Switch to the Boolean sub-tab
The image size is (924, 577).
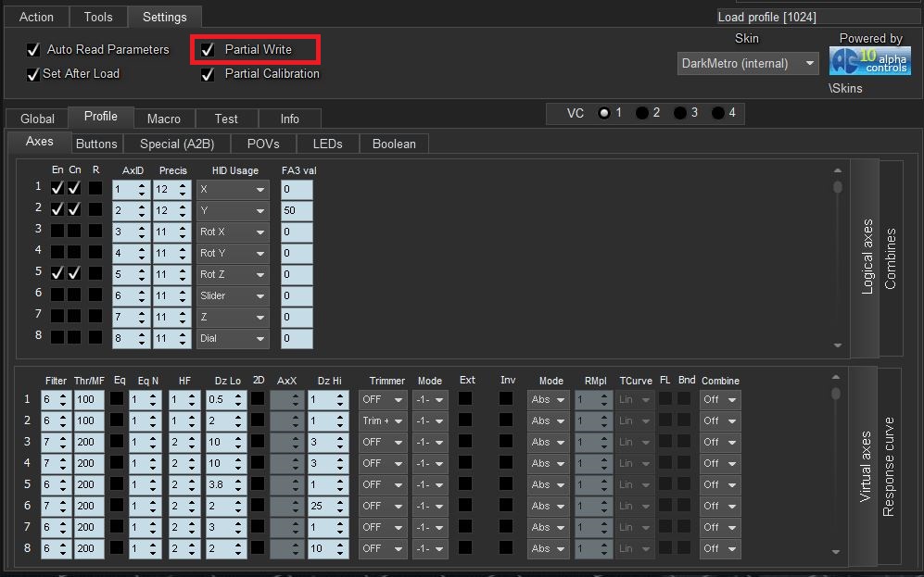(x=394, y=144)
